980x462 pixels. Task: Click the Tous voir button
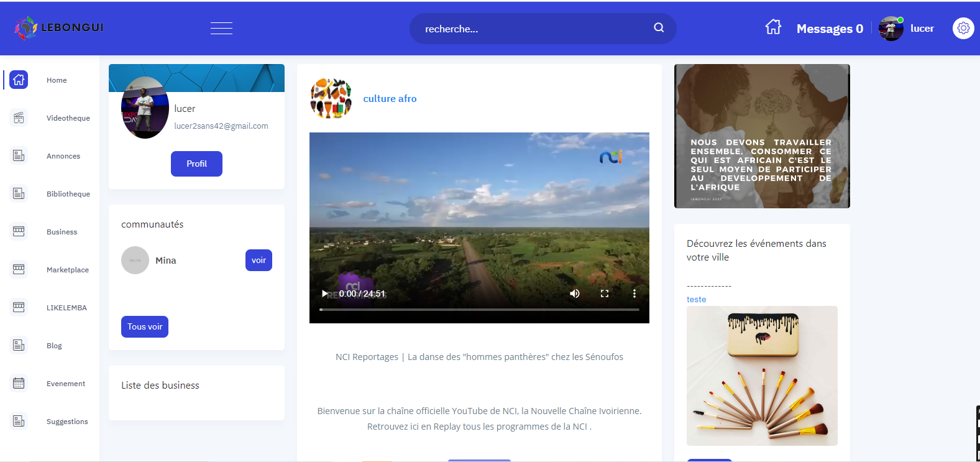[145, 326]
